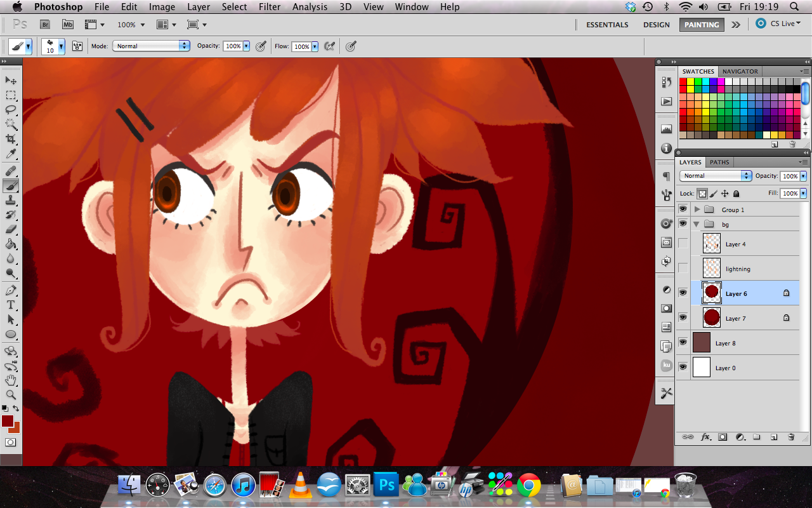Open the Filter menu
The width and height of the screenshot is (812, 508).
270,7
